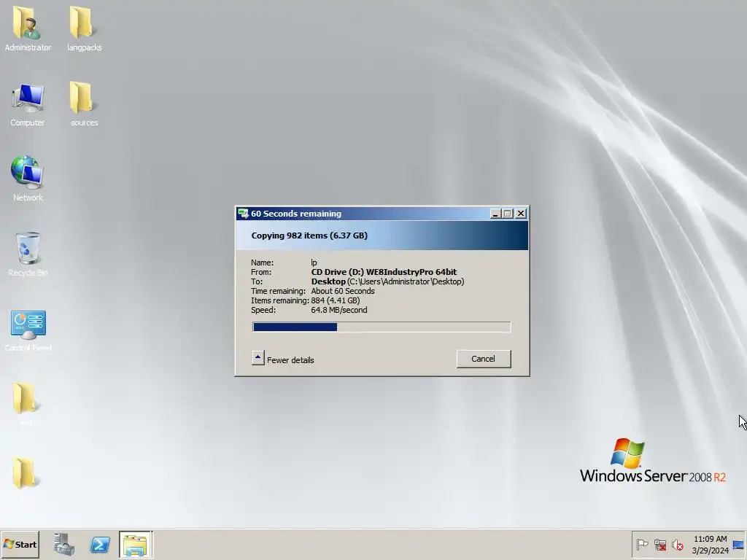Click the '64.8 MB/second' speed value

(338, 310)
